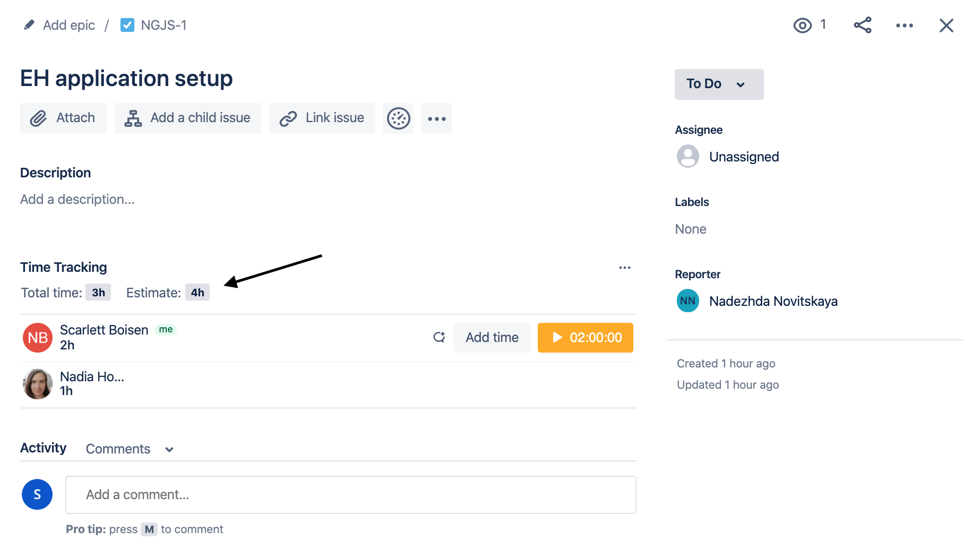Expand the Comments activity dropdown
This screenshot has width=980, height=548.
(x=130, y=449)
